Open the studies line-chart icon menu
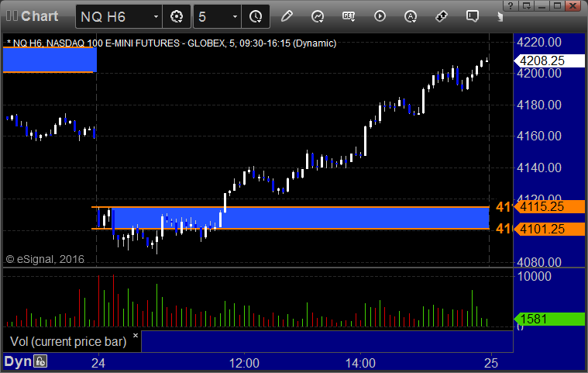588x373 pixels. coord(318,16)
